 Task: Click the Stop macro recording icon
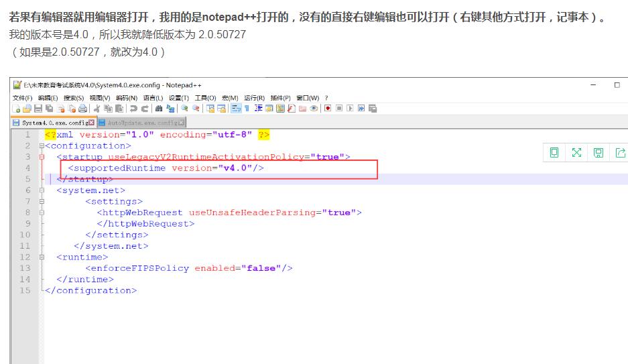click(339, 109)
